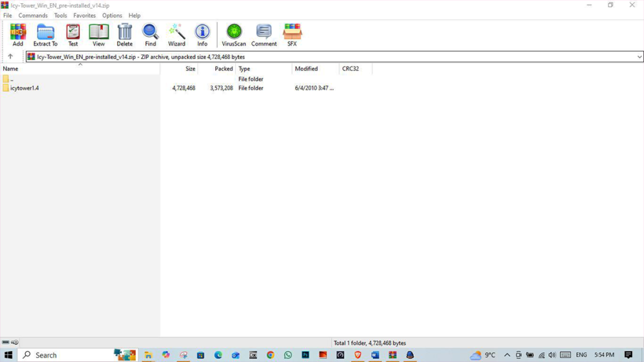Sort by the Name column header
This screenshot has width=644, height=362.
click(x=80, y=69)
